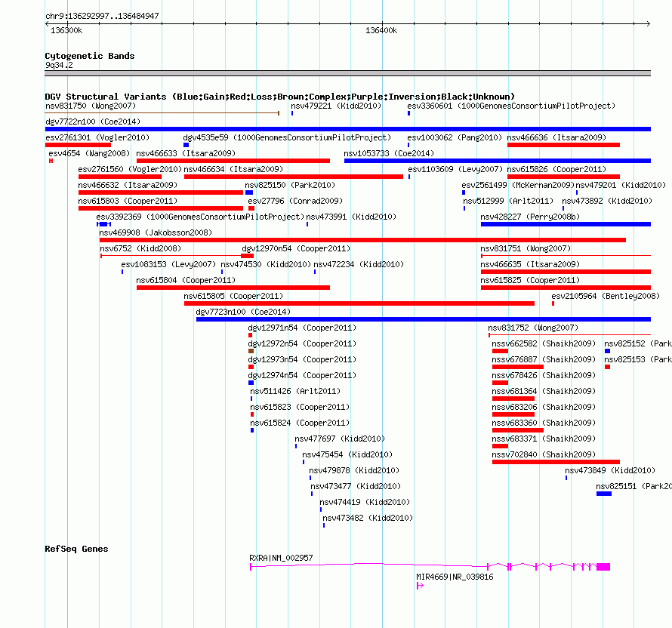Click nssv662582 (Shaikh2009) label
Screen dimensions: 672x628
(544, 343)
